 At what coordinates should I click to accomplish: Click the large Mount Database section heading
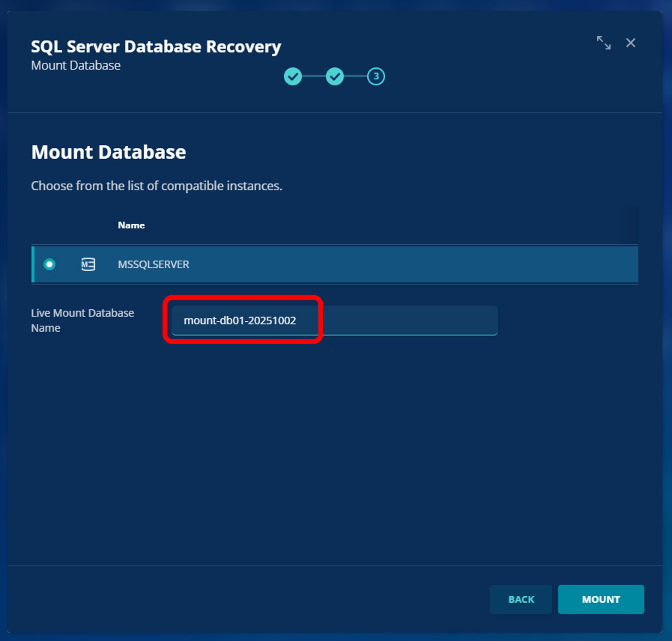tap(109, 152)
